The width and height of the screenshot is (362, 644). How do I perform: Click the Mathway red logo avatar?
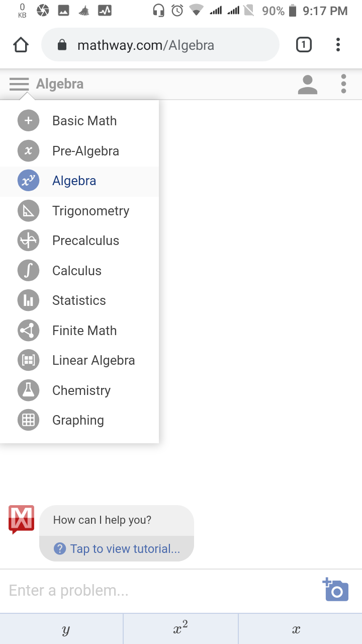pyautogui.click(x=22, y=519)
